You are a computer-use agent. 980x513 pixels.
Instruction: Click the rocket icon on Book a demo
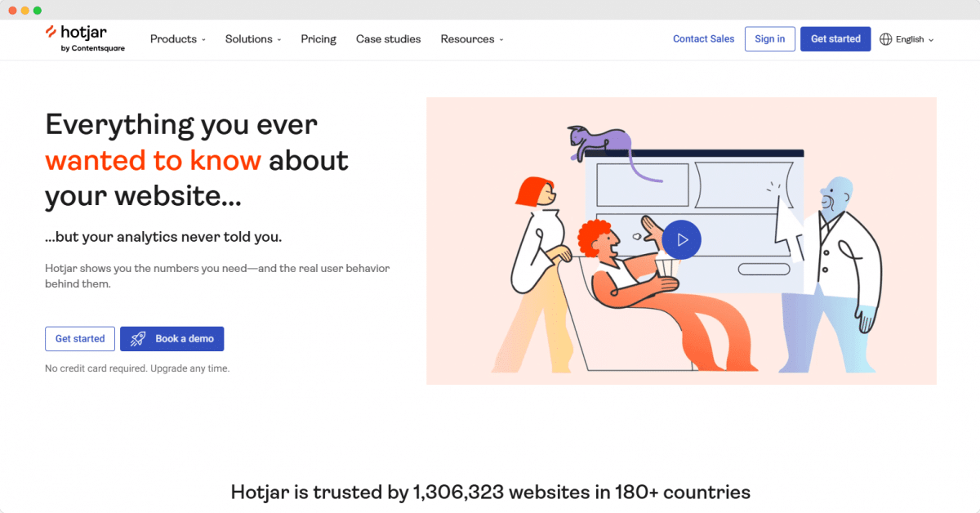click(138, 339)
